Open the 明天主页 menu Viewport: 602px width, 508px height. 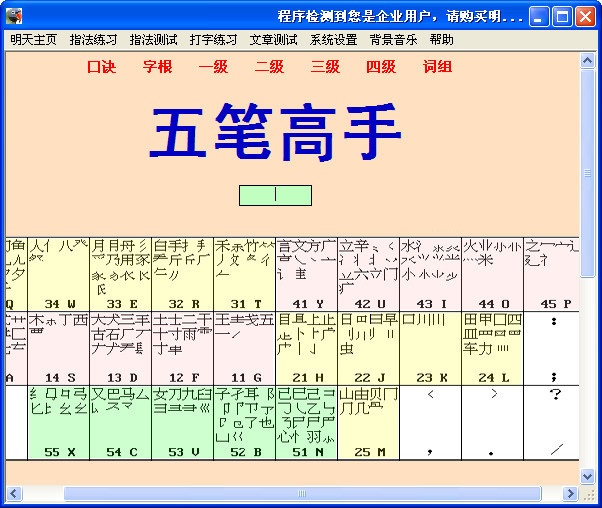point(33,40)
